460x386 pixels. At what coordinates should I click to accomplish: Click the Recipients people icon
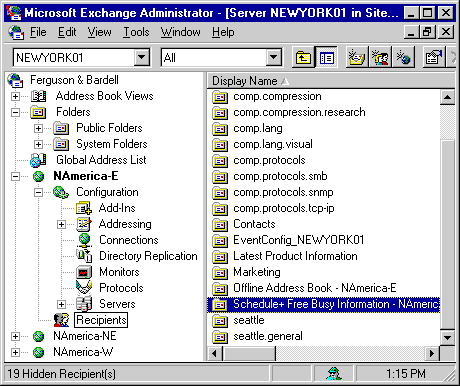coord(61,320)
